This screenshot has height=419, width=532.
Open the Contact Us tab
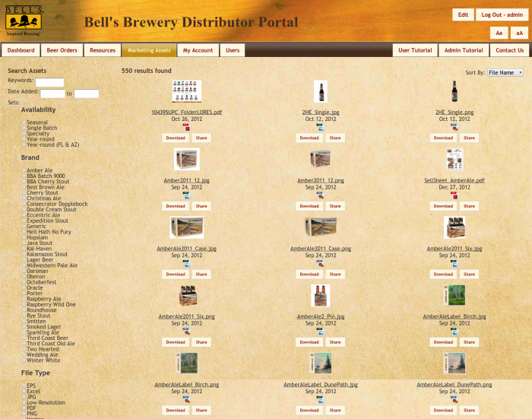[510, 50]
